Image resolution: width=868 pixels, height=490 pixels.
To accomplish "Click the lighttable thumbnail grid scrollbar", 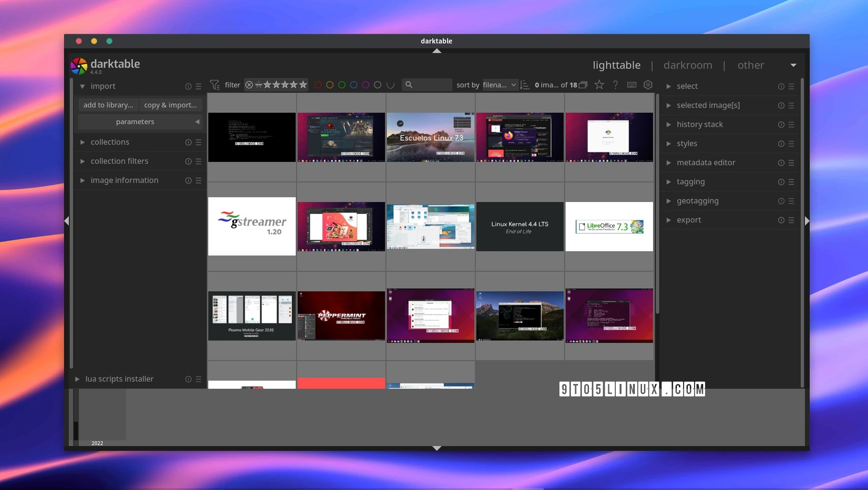I will coord(657,204).
